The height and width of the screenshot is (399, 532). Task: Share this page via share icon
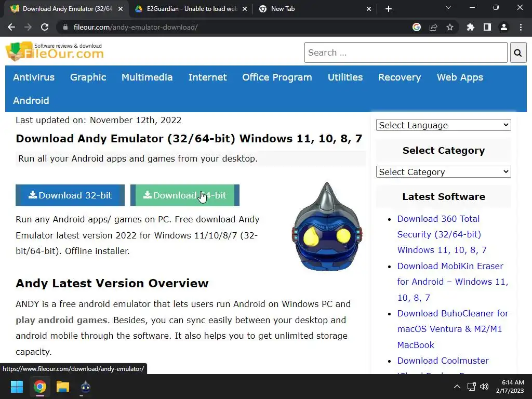(x=433, y=27)
